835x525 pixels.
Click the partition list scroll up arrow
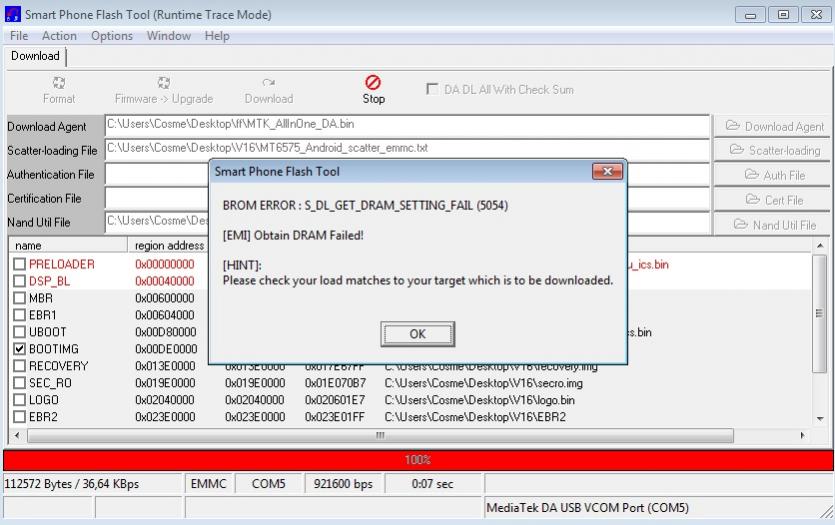[820, 245]
